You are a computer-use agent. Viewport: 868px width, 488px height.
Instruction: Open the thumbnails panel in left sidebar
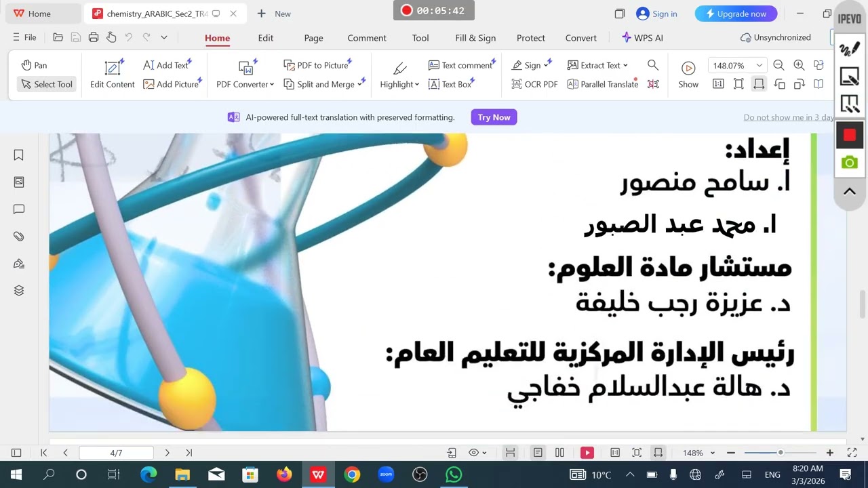19,182
